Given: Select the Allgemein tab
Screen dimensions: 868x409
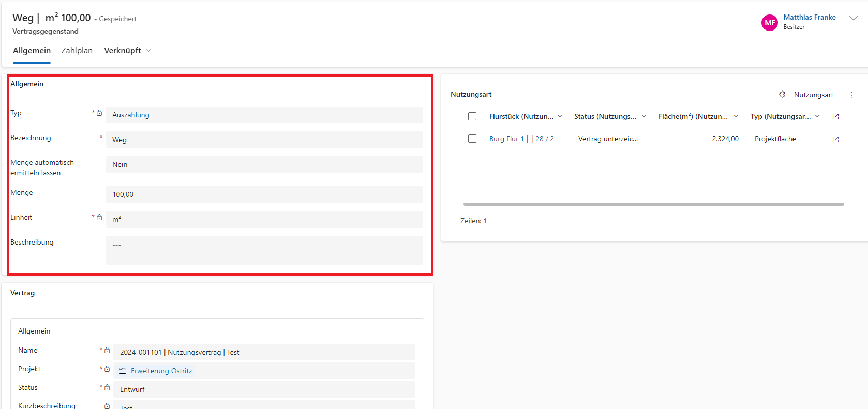Looking at the screenshot, I should (32, 51).
